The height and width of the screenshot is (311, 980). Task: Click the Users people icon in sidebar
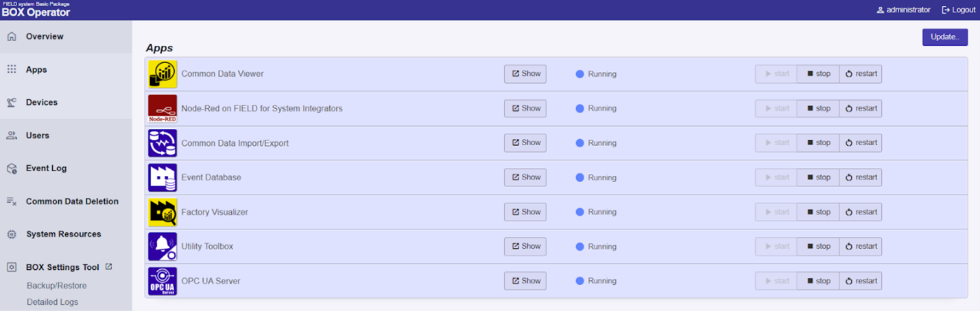click(x=12, y=136)
